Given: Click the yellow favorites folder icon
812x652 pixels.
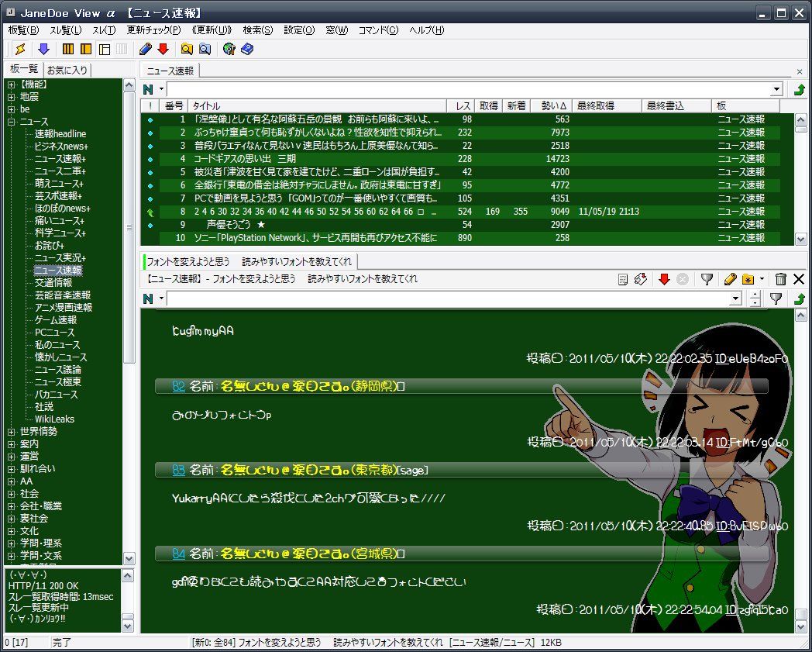Looking at the screenshot, I should [748, 279].
